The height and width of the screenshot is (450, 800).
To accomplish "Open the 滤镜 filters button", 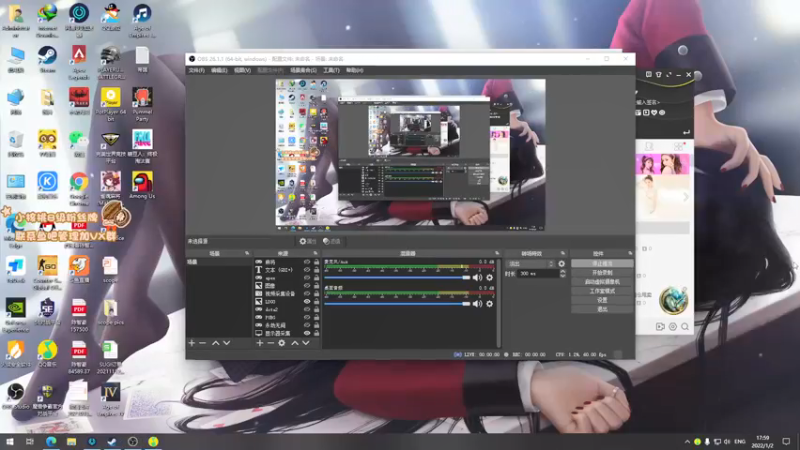I will (x=332, y=241).
